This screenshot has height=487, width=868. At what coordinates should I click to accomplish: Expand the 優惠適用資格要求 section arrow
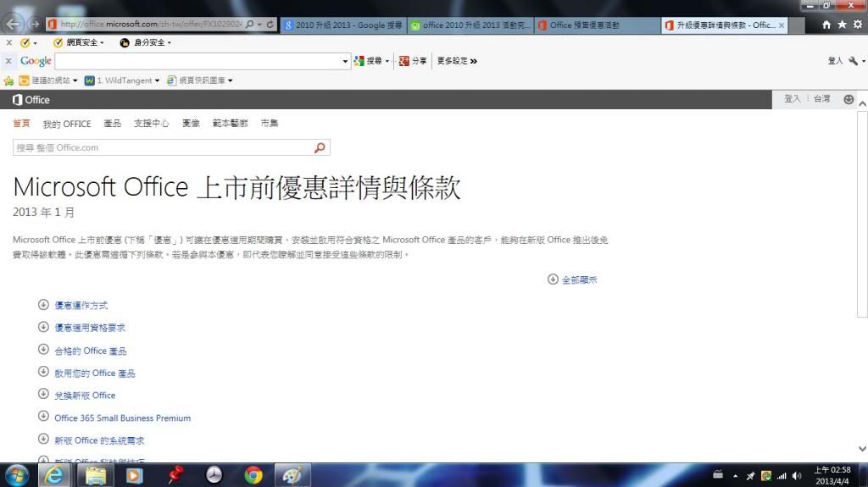43,327
